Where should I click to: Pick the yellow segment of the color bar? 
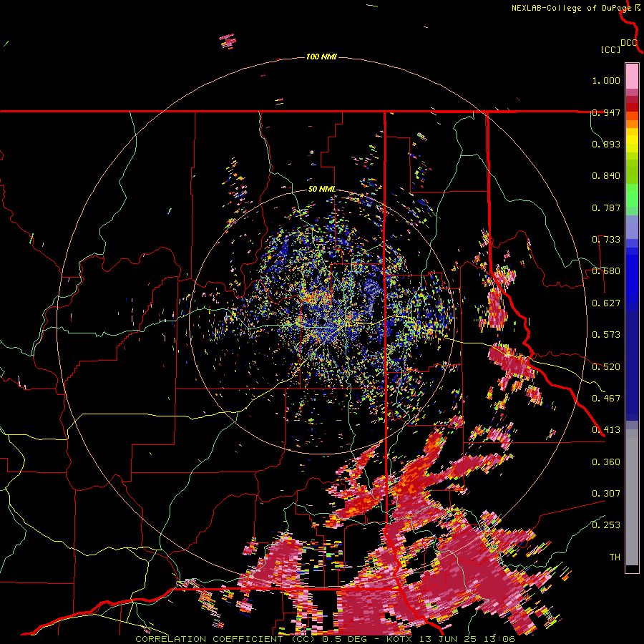click(632, 141)
